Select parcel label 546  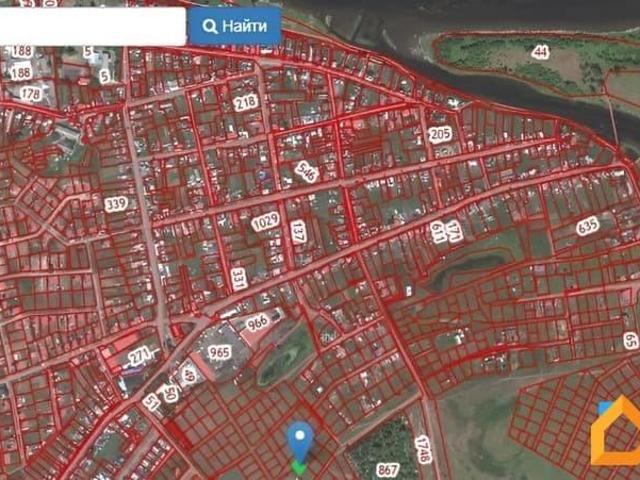tap(307, 171)
